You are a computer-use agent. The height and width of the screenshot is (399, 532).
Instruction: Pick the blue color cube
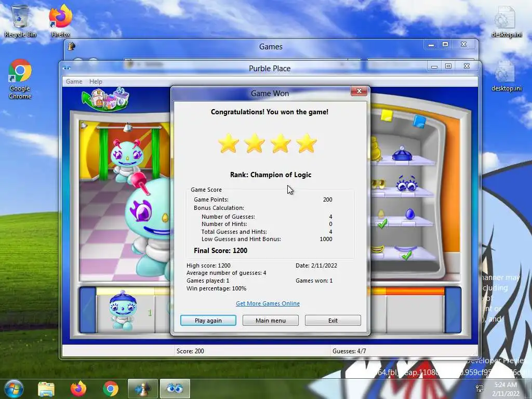(419, 122)
